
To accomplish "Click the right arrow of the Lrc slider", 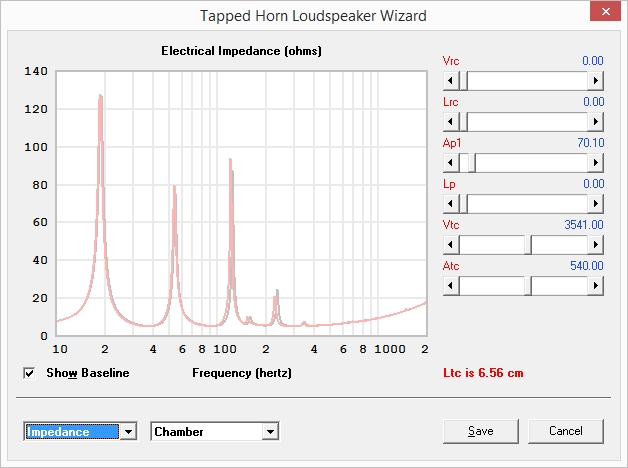I will pyautogui.click(x=596, y=121).
